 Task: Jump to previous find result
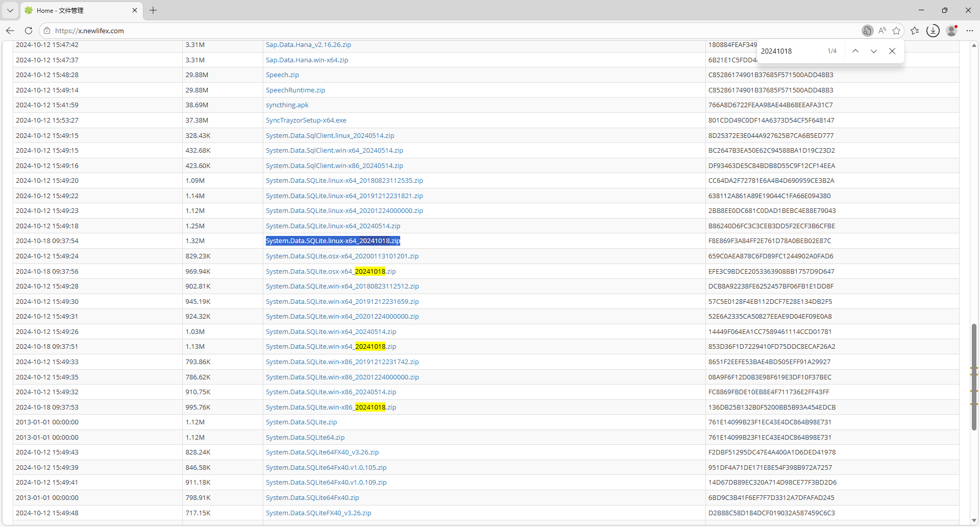pos(855,51)
